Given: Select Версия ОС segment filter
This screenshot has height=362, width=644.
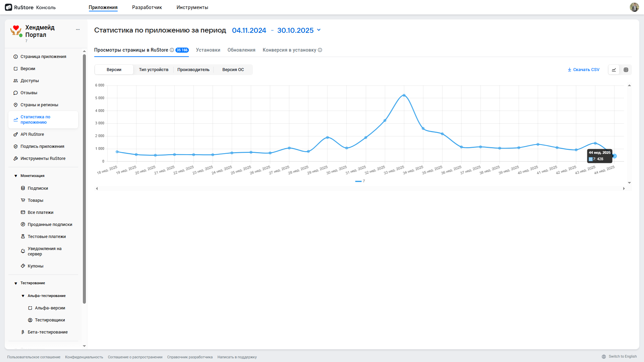Looking at the screenshot, I should tap(233, 70).
